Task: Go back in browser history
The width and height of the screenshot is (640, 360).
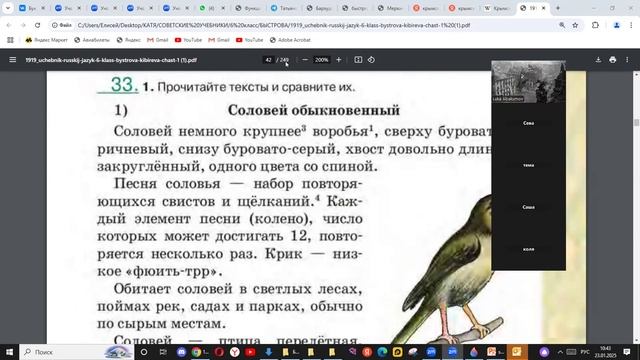Action: point(9,25)
